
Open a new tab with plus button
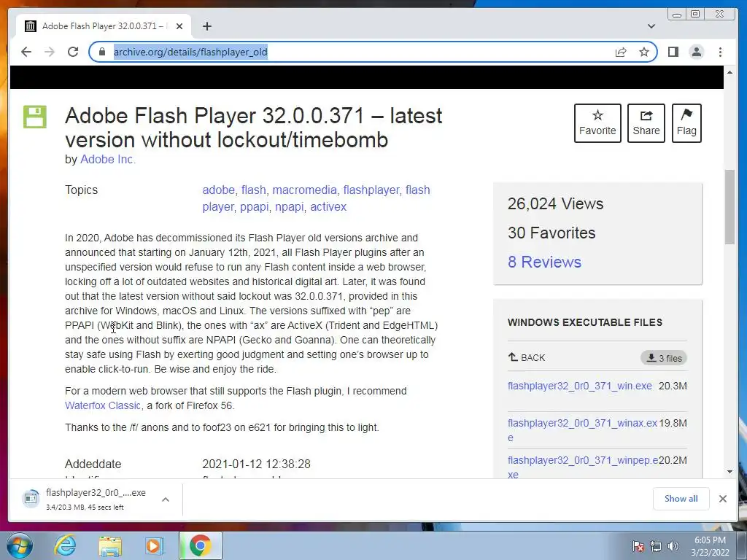206,26
